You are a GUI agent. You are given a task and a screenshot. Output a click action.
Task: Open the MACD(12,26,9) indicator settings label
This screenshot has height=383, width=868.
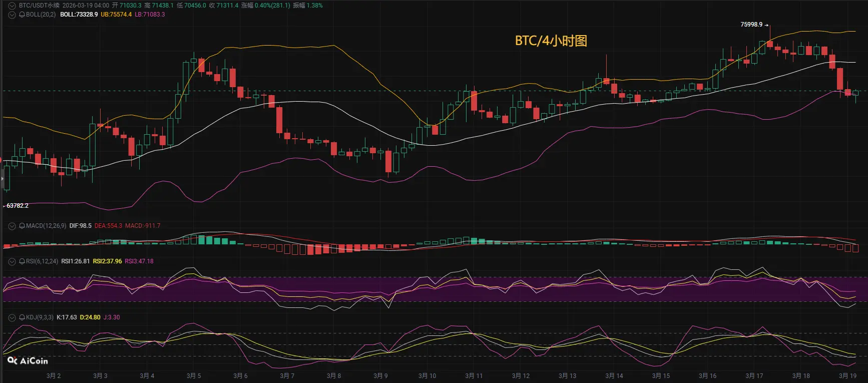(46, 226)
